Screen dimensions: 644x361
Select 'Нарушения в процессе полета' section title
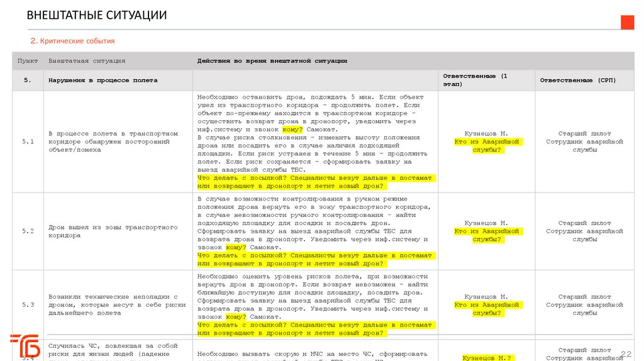pyautogui.click(x=103, y=80)
